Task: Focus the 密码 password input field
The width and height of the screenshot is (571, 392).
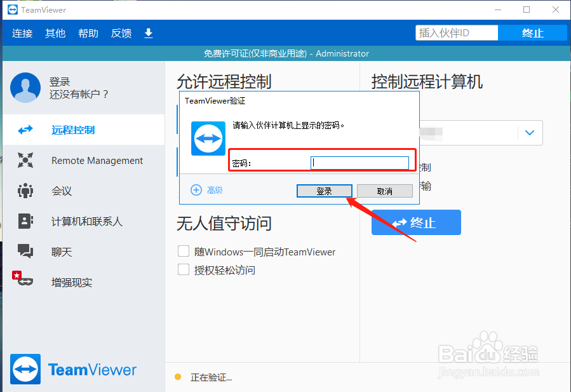Action: 359,163
